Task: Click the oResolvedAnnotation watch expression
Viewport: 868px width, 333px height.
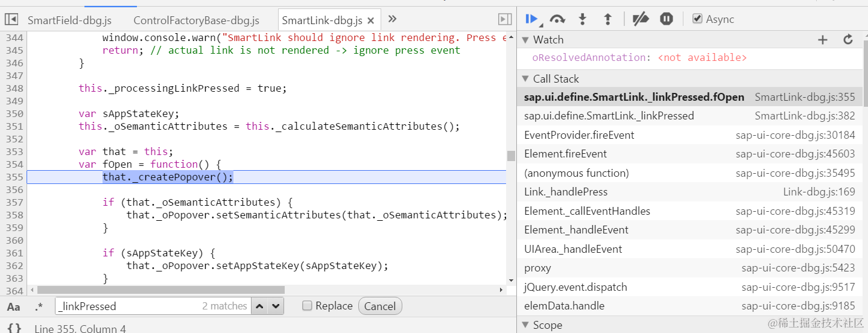Action: point(639,58)
